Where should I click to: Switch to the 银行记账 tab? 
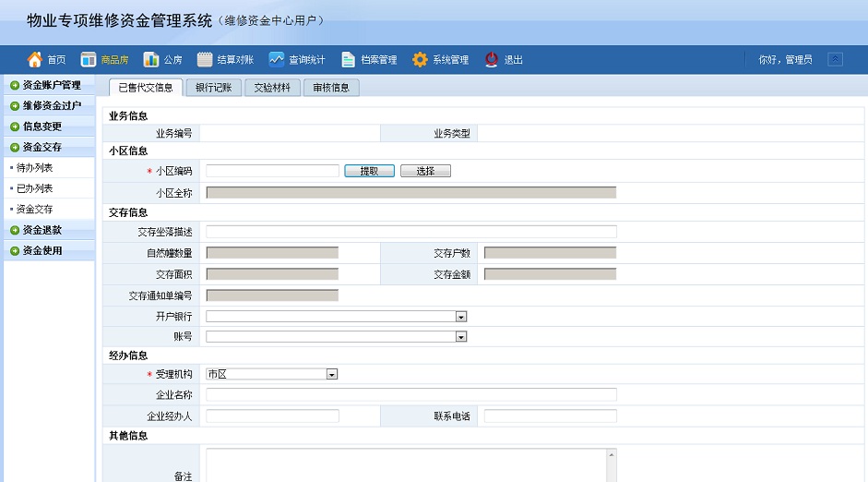pos(214,88)
